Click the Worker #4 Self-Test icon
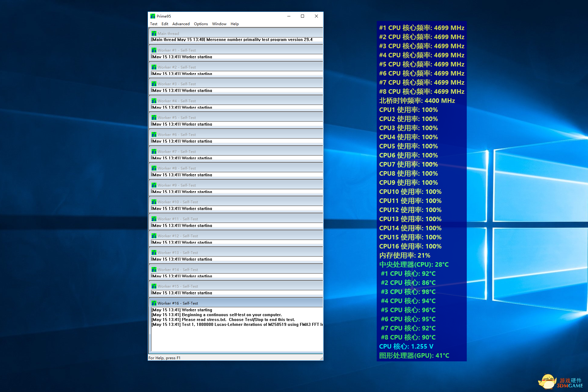588x392 pixels. pos(154,101)
